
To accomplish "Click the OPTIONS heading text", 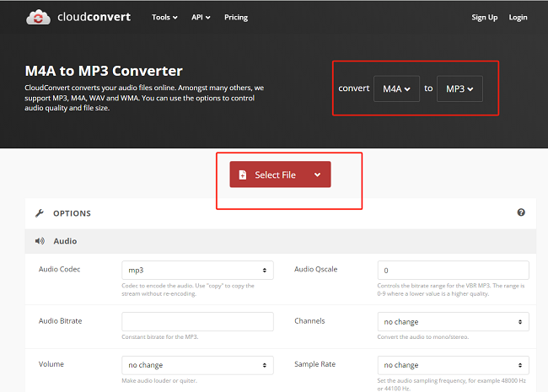I will (72, 213).
